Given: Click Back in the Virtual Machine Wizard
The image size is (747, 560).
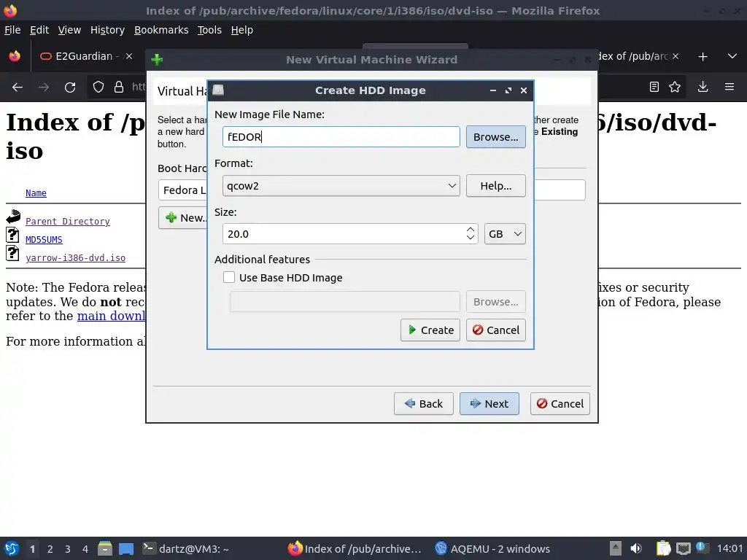Looking at the screenshot, I should click(x=424, y=404).
